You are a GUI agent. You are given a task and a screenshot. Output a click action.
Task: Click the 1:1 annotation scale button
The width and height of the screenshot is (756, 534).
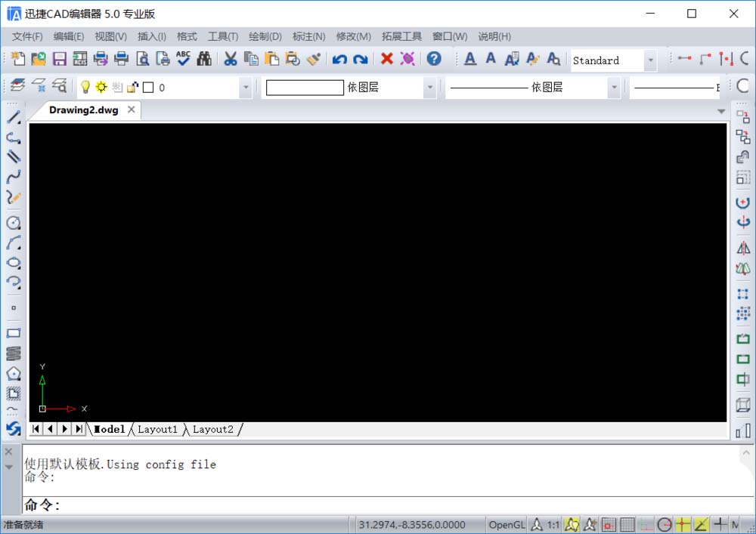[553, 524]
